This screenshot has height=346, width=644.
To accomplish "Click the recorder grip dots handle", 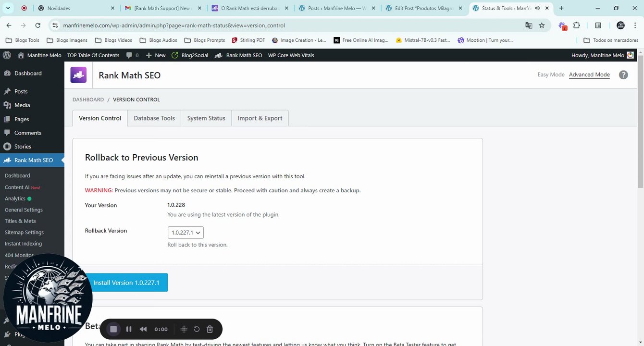I will [184, 329].
